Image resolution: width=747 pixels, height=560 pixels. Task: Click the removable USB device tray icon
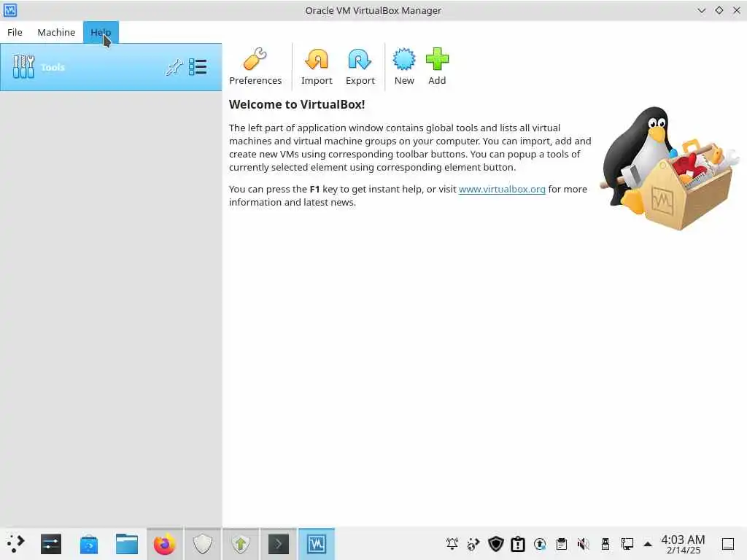coord(605,544)
